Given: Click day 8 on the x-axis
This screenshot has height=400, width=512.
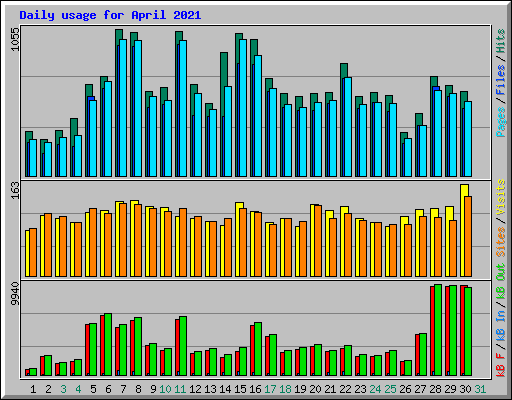Looking at the screenshot, I should (x=138, y=389).
